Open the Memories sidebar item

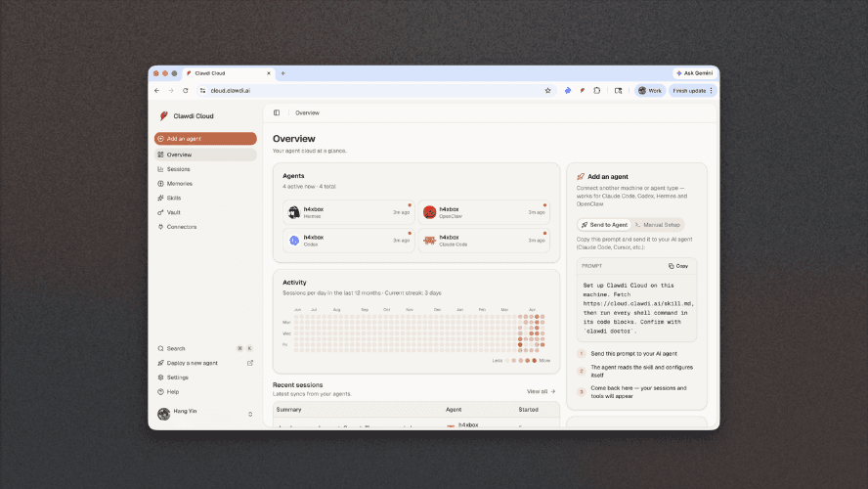click(x=205, y=183)
